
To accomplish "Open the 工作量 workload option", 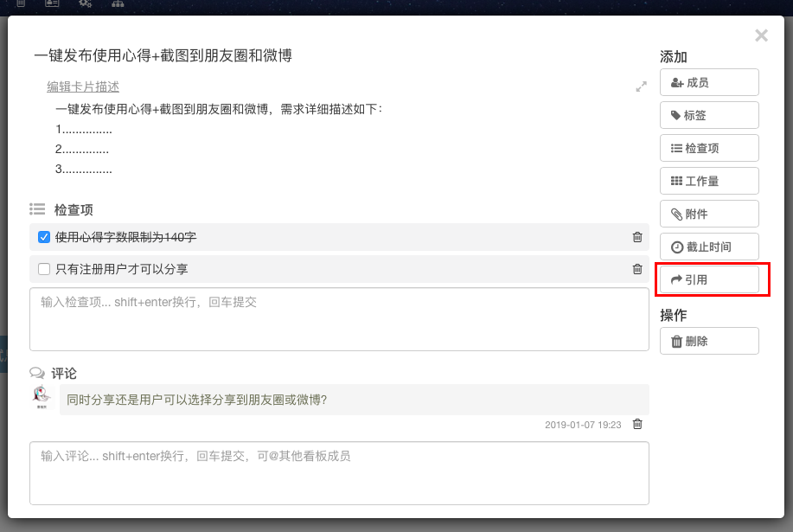I will [709, 180].
